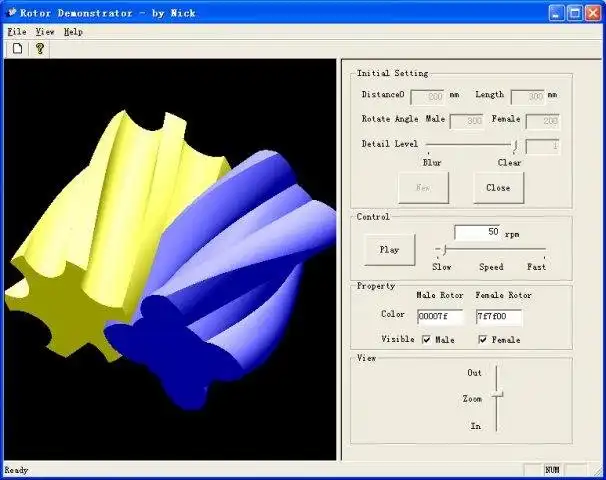
Task: Click the Male rotate angle field
Action: tap(467, 121)
